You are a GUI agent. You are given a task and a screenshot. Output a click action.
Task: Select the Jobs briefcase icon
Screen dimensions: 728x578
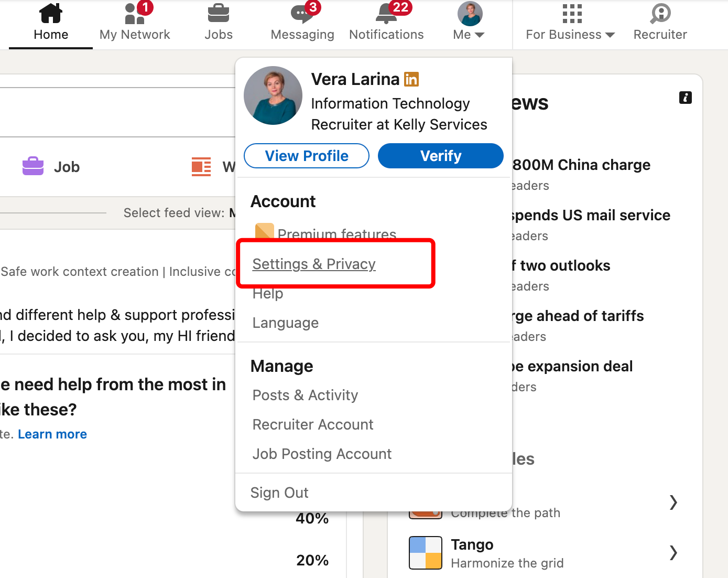tap(218, 13)
